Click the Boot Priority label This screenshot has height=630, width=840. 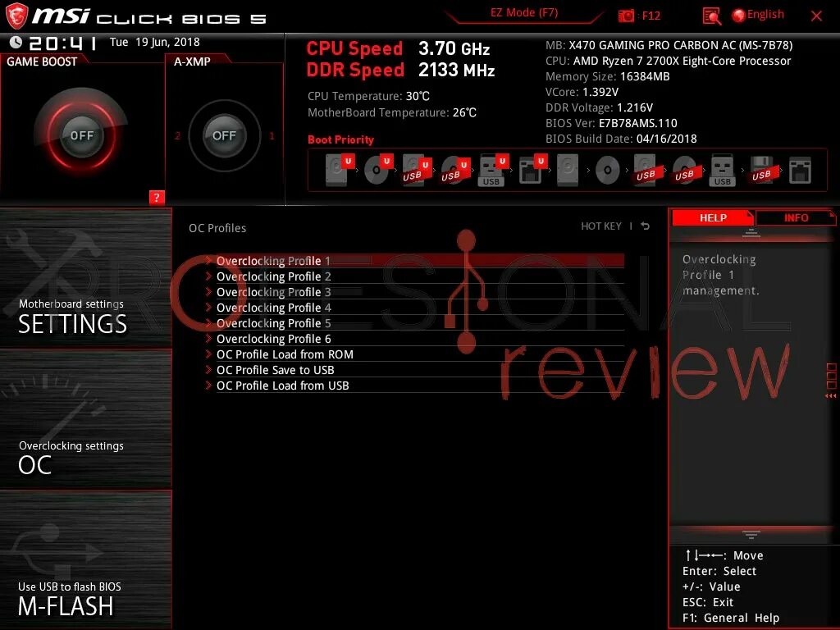[340, 139]
